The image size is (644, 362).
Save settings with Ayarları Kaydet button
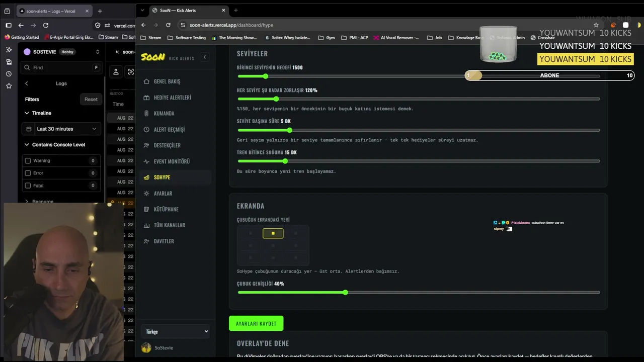tap(256, 323)
